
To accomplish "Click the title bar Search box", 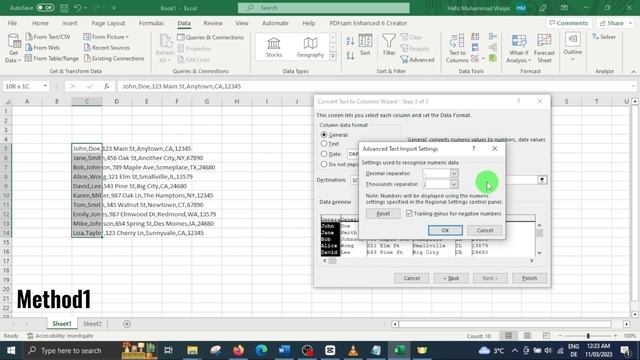I will tap(324, 8).
